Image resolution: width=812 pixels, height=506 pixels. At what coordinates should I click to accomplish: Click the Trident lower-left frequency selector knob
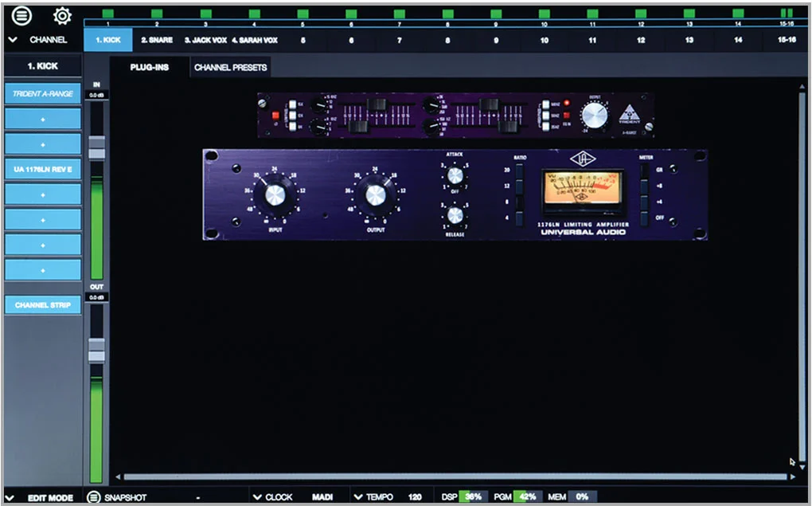coord(319,126)
